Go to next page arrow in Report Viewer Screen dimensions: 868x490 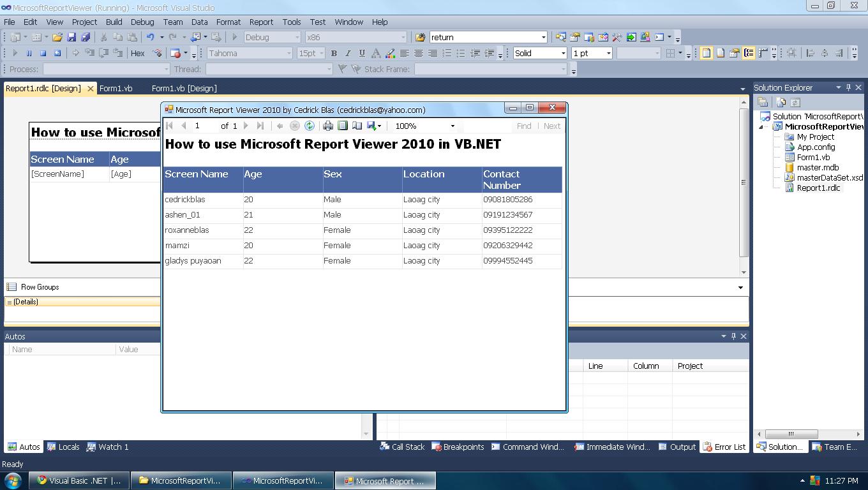[x=246, y=126]
